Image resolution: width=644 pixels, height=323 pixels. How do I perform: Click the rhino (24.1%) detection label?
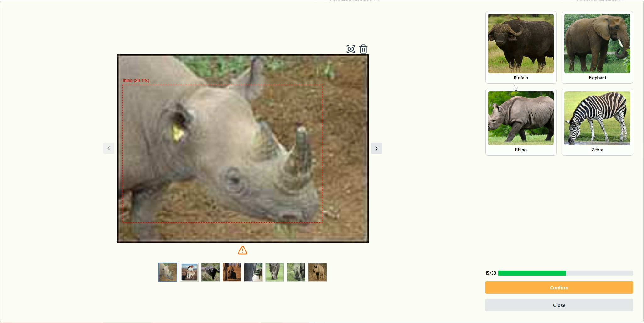(136, 80)
